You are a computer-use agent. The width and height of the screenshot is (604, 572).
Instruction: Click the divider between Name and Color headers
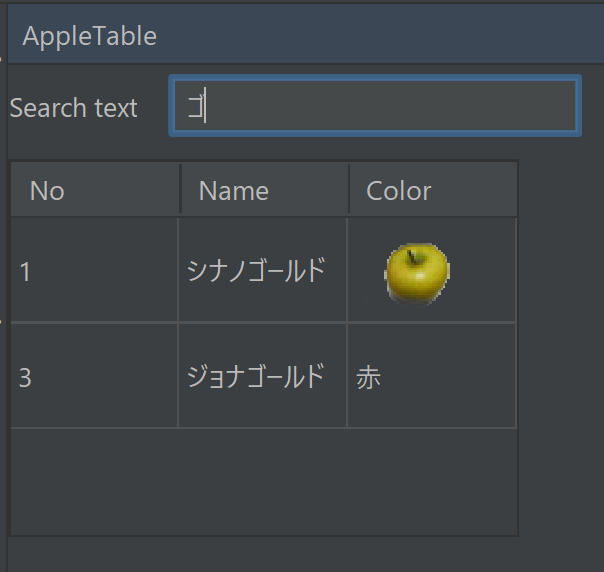(x=349, y=190)
